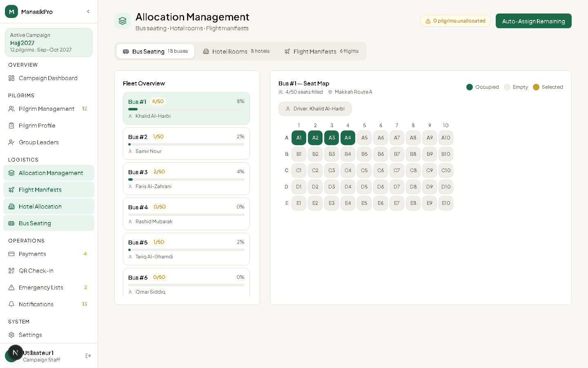
Task: Select the Bus Seating tab label
Action: pos(148,52)
